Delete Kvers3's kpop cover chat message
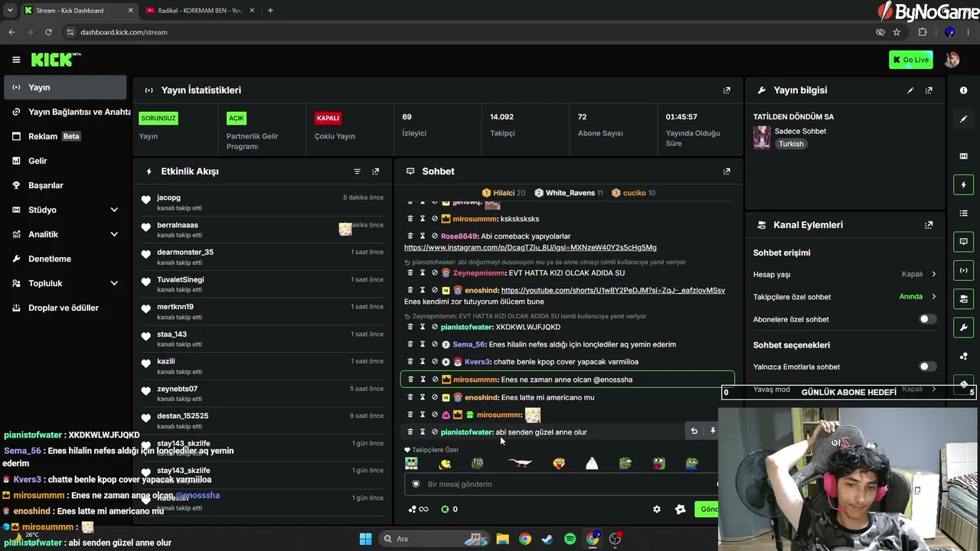This screenshot has height=551, width=980. click(x=410, y=362)
